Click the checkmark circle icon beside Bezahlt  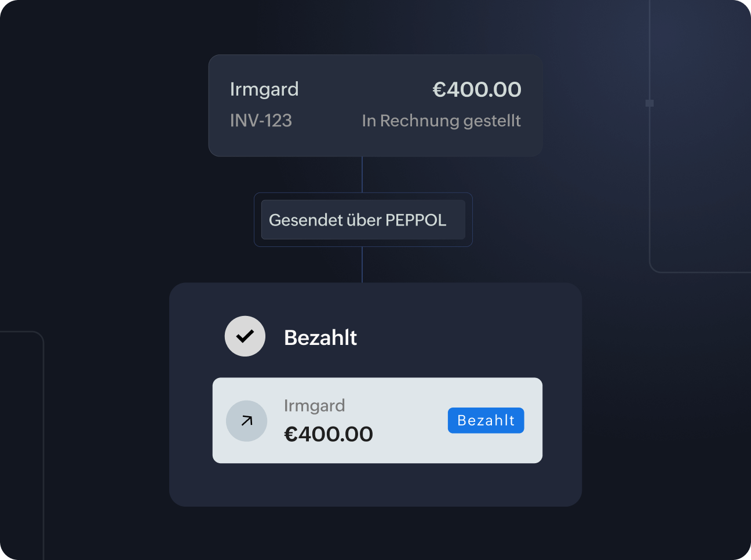[245, 336]
